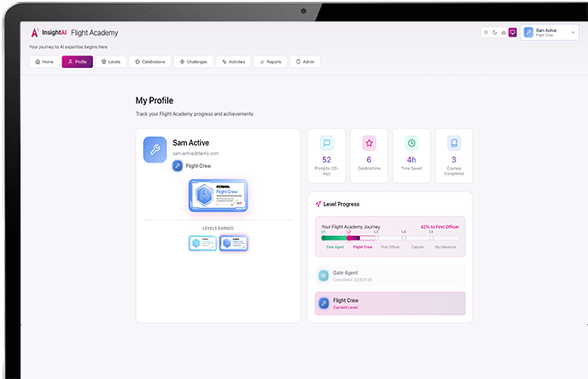This screenshot has width=588, height=379.
Task: Switch to light theme sun toggle
Action: [x=486, y=32]
